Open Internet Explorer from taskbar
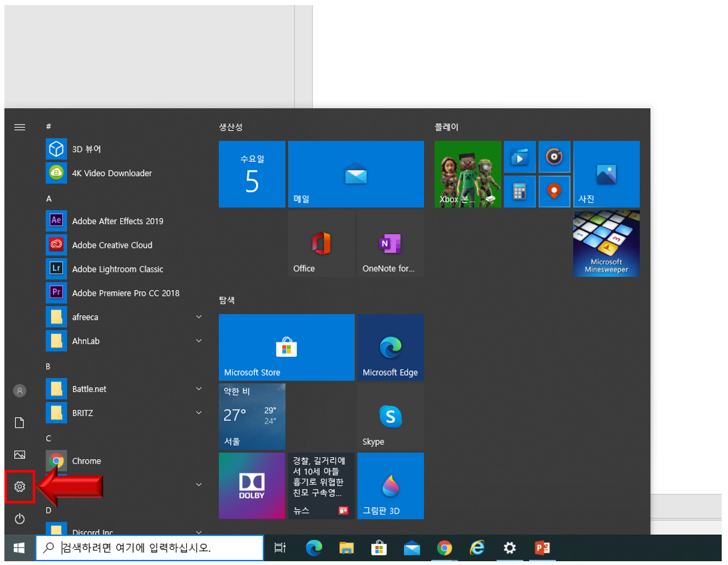The width and height of the screenshot is (728, 565). pyautogui.click(x=477, y=548)
